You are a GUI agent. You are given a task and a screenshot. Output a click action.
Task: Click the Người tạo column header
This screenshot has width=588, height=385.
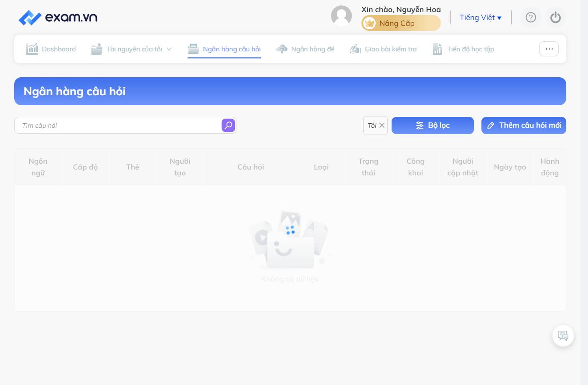(180, 167)
